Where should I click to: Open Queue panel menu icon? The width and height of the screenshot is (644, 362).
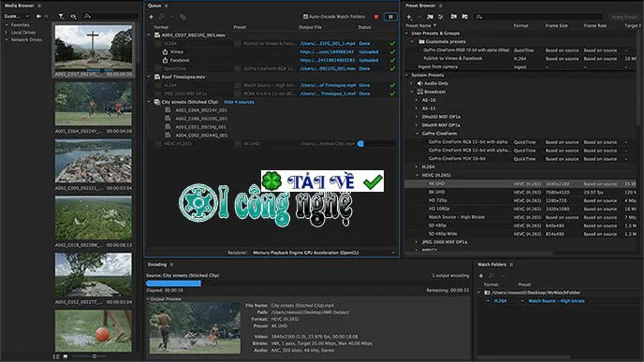pos(167,6)
